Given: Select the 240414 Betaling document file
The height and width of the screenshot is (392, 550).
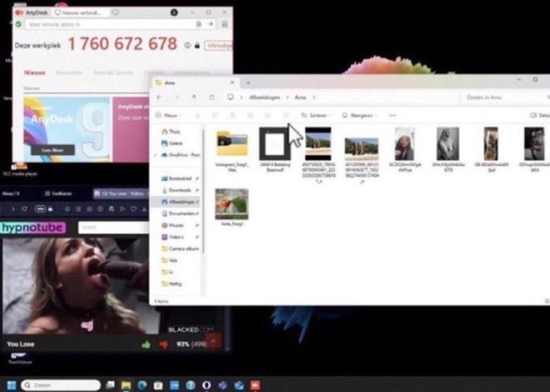Looking at the screenshot, I should (275, 149).
